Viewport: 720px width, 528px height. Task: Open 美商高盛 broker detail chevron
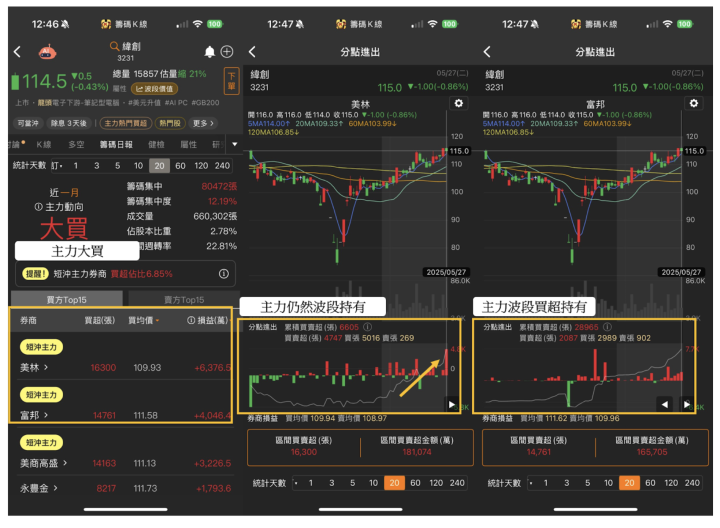(65, 463)
